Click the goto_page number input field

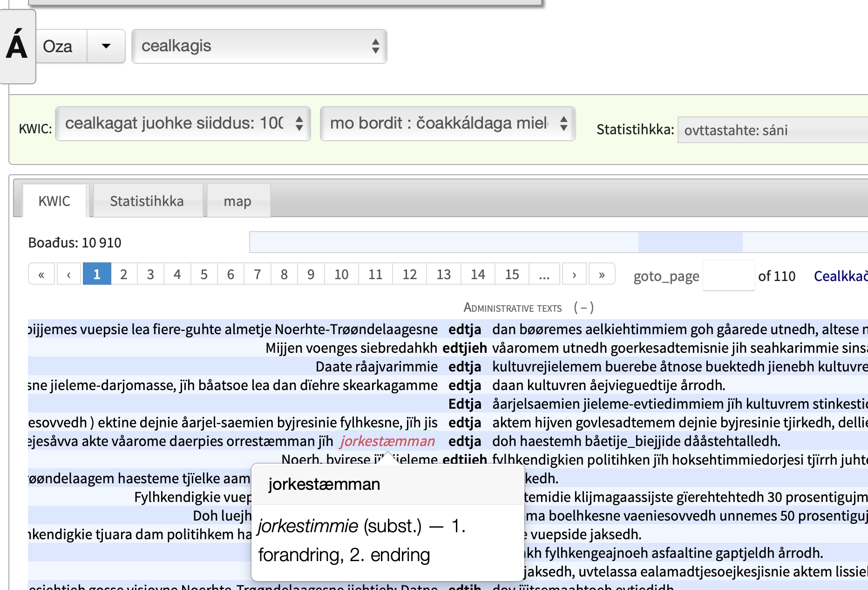[729, 275]
